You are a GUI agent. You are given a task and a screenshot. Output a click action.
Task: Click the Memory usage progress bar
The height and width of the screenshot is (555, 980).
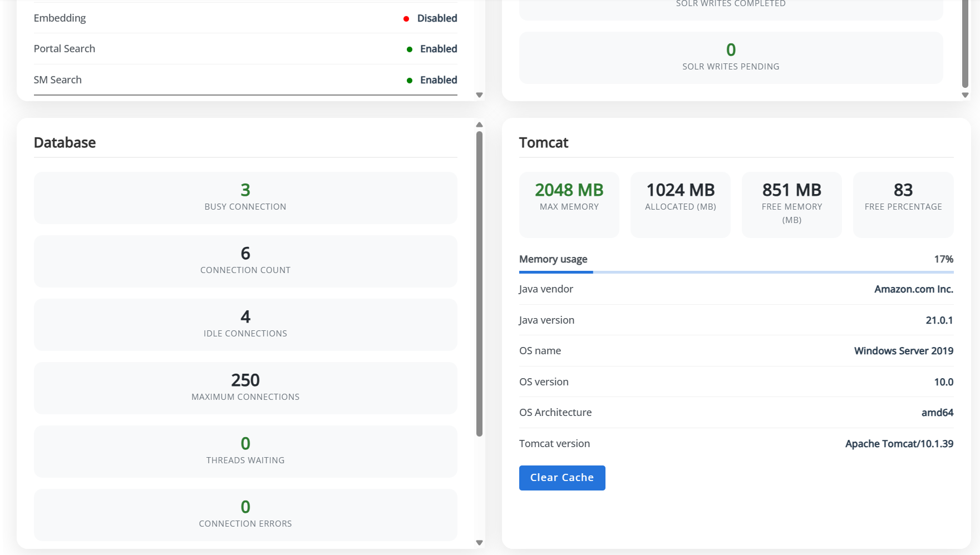(736, 272)
